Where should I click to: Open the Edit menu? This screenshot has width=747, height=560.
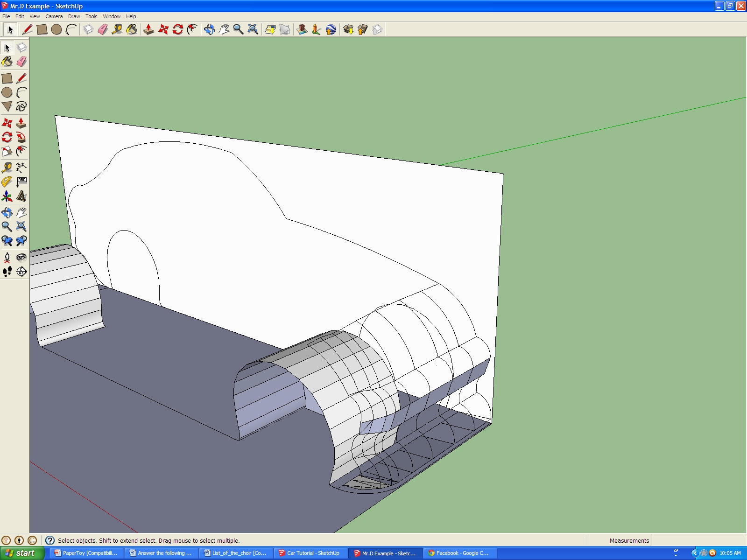point(20,16)
